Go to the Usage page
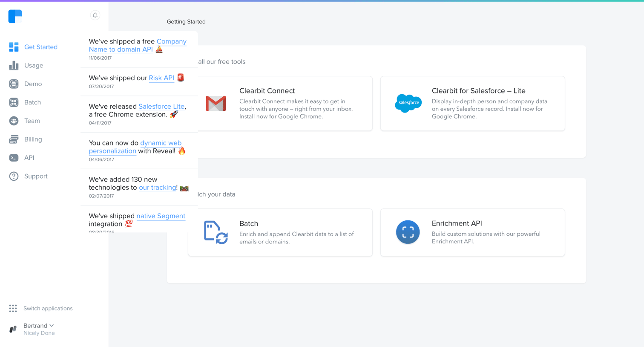This screenshot has height=347, width=644. click(x=34, y=65)
